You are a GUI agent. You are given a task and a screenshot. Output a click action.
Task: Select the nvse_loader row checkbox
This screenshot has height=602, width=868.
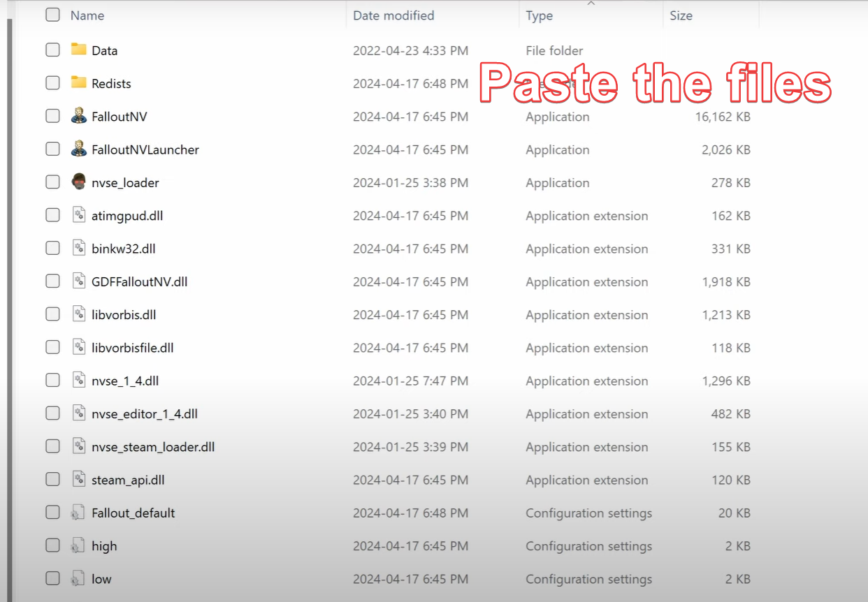coord(52,182)
